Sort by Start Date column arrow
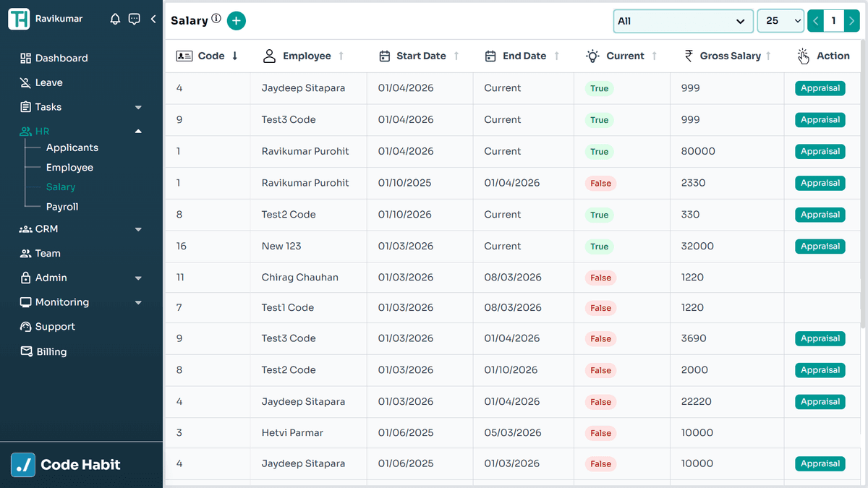The image size is (868, 488). tap(456, 56)
